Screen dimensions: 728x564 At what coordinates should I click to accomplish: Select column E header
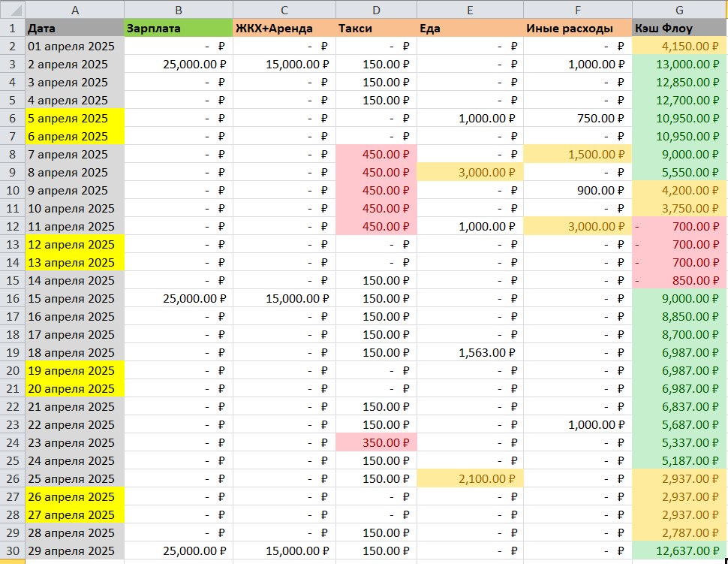pyautogui.click(x=470, y=10)
